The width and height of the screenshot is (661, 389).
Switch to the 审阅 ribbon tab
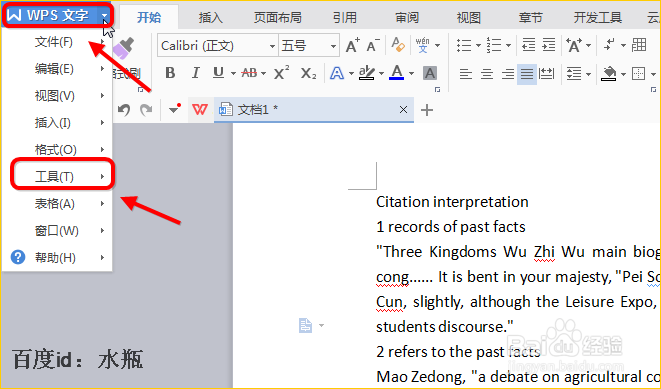click(x=407, y=17)
